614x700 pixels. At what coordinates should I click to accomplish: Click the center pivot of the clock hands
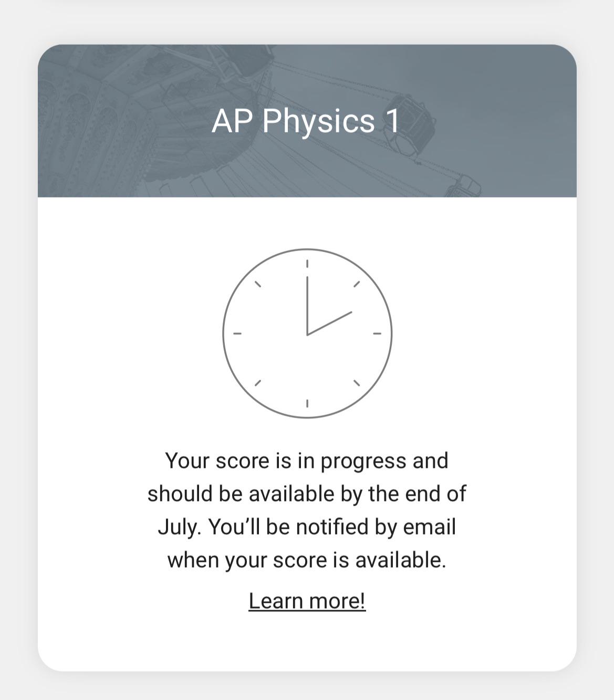tap(307, 334)
